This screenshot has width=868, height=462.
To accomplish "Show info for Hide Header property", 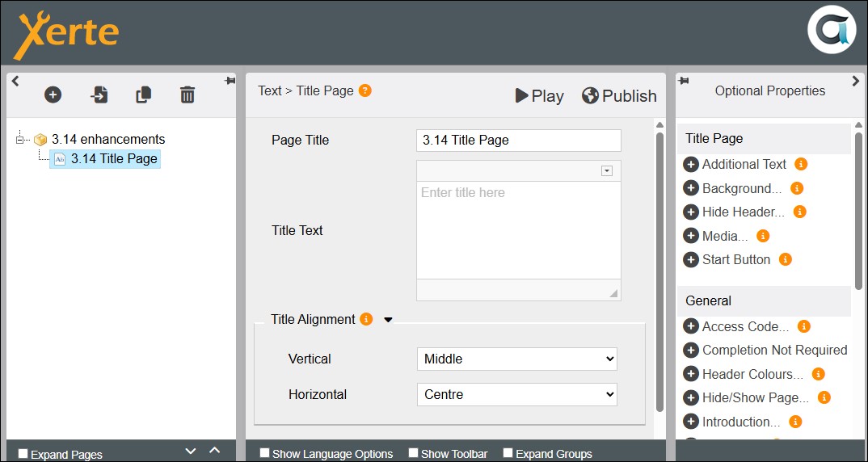I will (799, 212).
